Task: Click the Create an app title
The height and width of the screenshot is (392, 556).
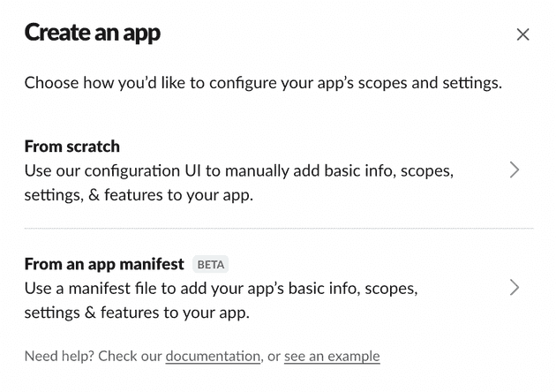Action: coord(93,33)
